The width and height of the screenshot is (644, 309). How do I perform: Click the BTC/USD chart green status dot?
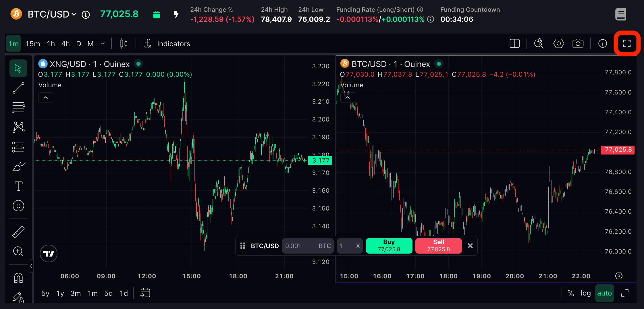(x=439, y=63)
